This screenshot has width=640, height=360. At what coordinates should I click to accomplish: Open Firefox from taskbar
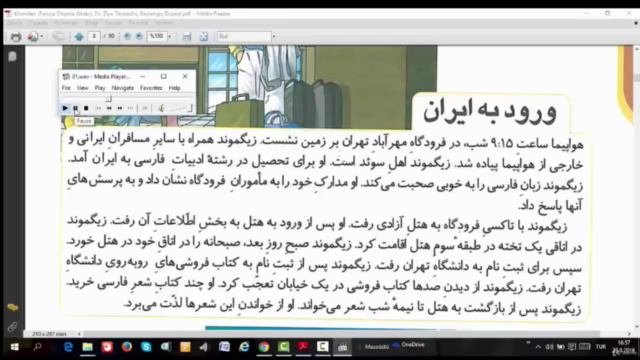(x=127, y=347)
